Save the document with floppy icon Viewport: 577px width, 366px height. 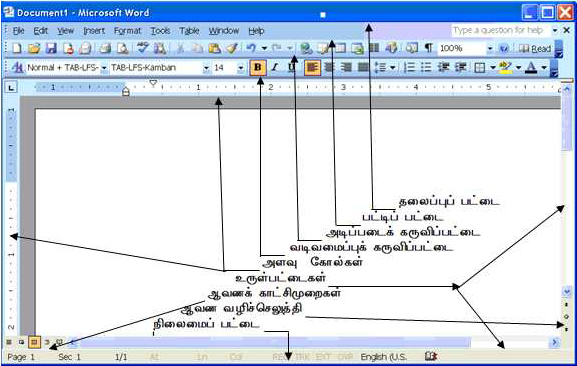pyautogui.click(x=51, y=48)
